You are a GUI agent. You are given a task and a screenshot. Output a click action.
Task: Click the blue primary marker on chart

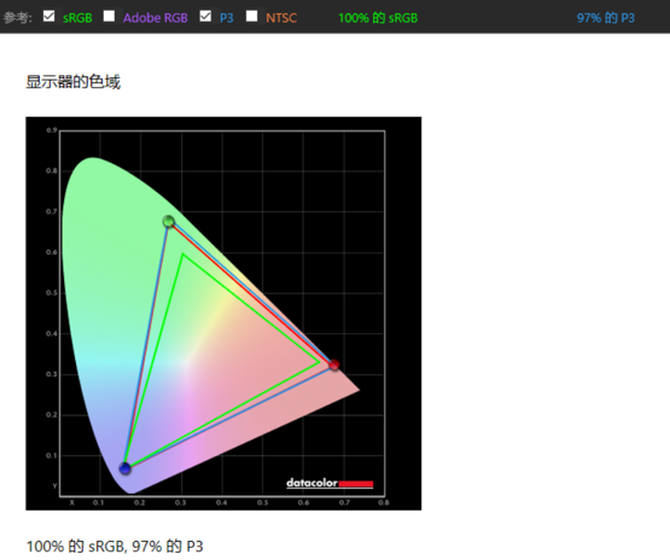[125, 468]
